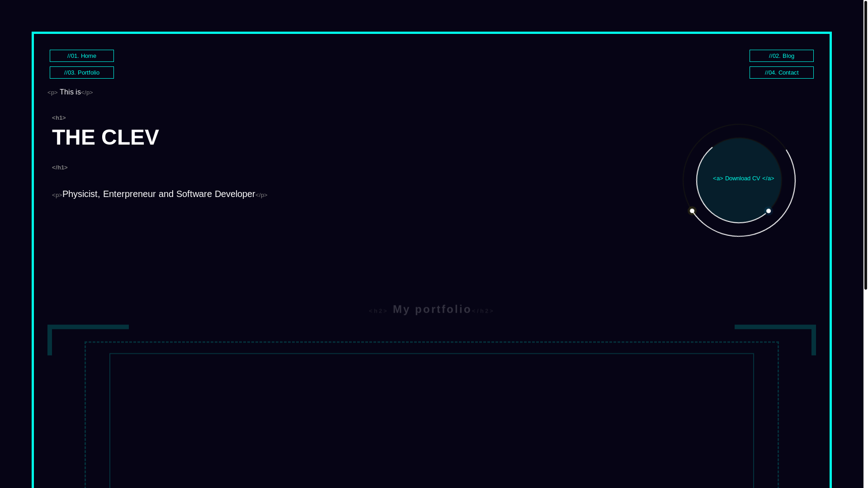Image resolution: width=868 pixels, height=488 pixels.
Task: Click the 'This is' intro text
Action: click(70, 92)
